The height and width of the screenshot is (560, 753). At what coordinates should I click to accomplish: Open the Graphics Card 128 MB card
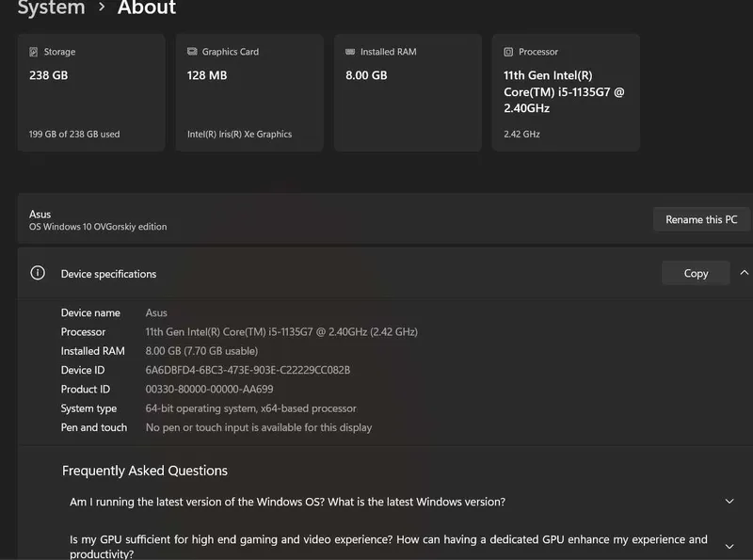point(249,92)
